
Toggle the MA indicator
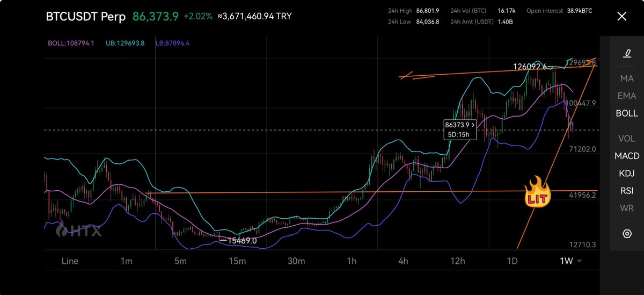[x=627, y=78]
